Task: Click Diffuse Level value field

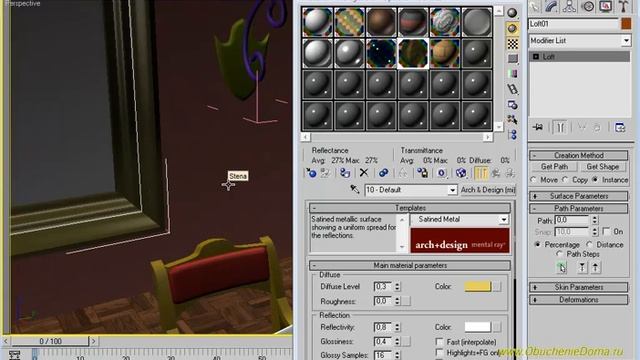Action: (383, 287)
